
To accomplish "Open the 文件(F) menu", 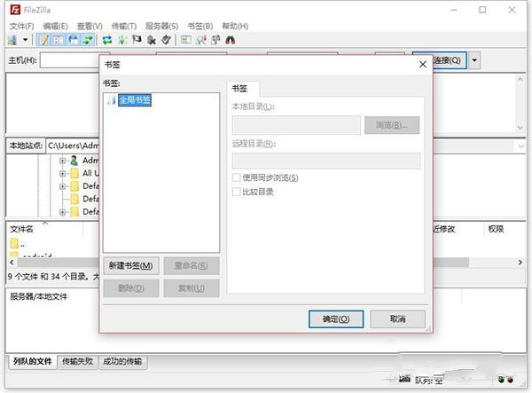I will [21, 26].
